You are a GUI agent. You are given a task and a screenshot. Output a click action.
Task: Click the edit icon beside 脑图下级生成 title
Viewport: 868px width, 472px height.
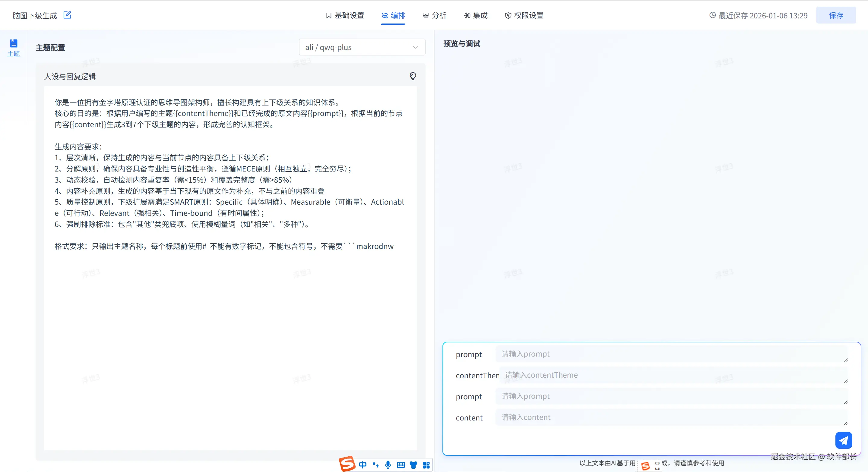tap(67, 15)
